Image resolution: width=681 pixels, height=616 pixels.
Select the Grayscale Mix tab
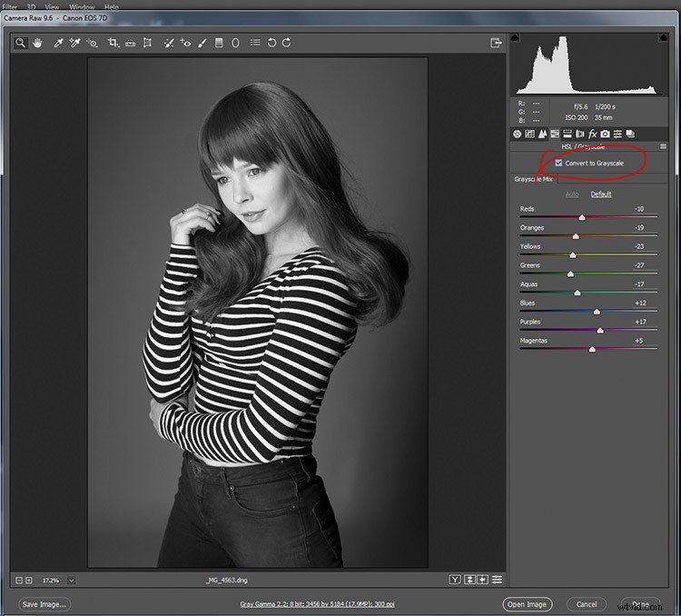click(x=533, y=179)
